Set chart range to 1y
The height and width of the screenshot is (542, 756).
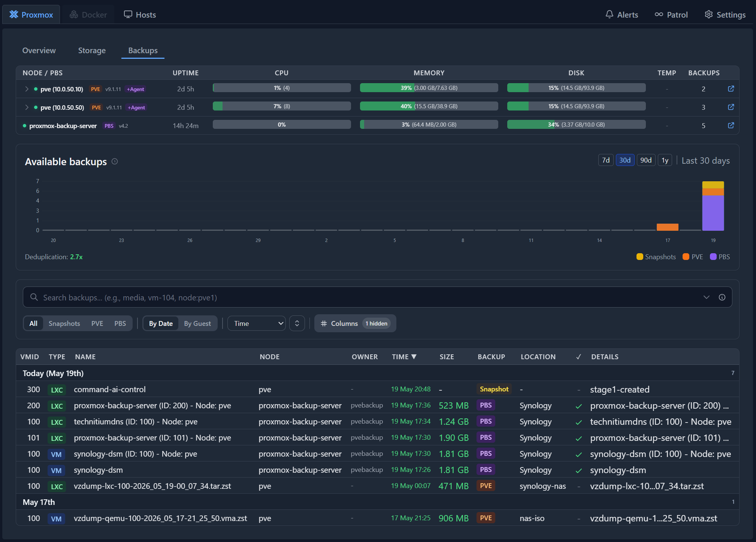tap(665, 160)
